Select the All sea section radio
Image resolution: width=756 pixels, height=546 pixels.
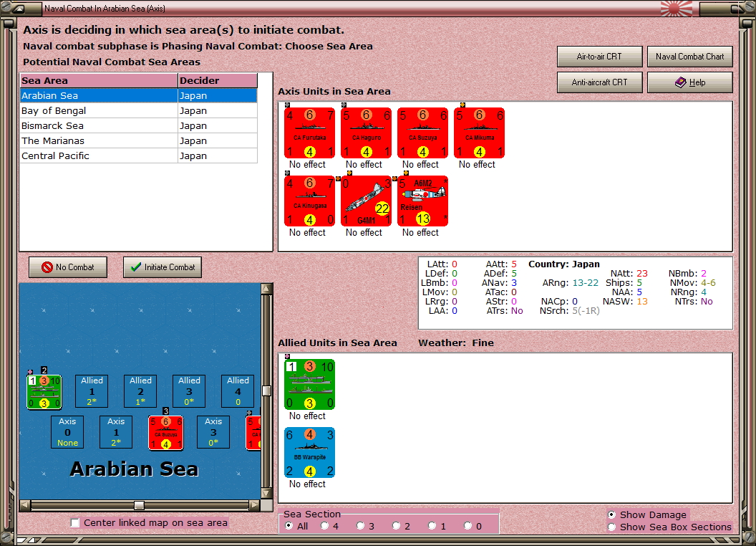289,526
